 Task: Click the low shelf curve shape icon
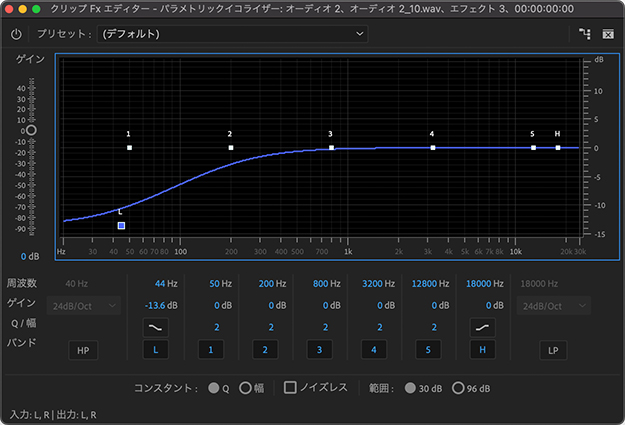pyautogui.click(x=156, y=326)
